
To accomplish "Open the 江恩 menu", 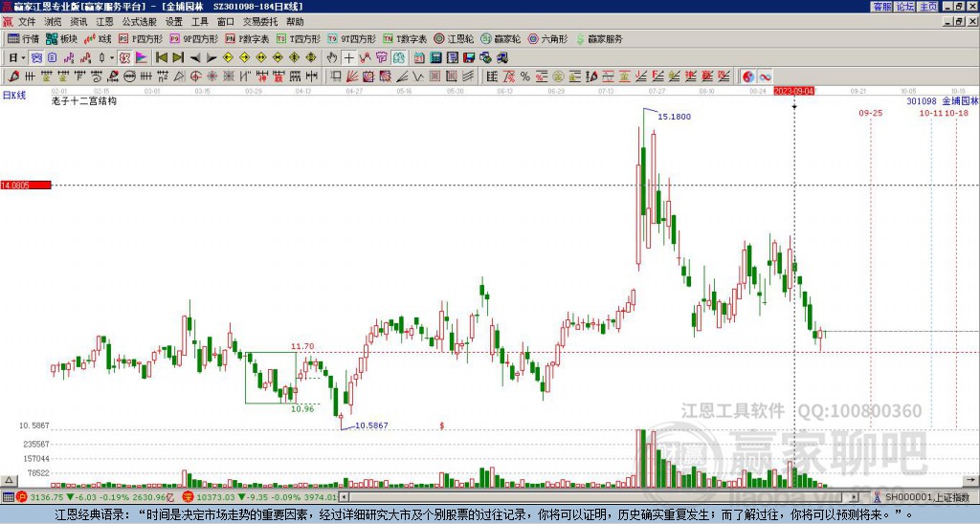I will click(104, 22).
